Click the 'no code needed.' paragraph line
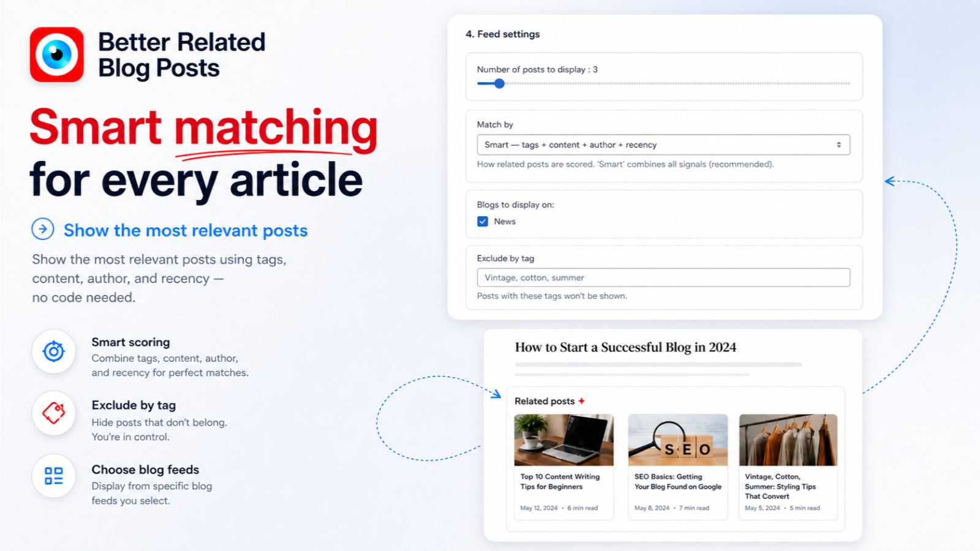This screenshot has width=980, height=551. [x=83, y=298]
